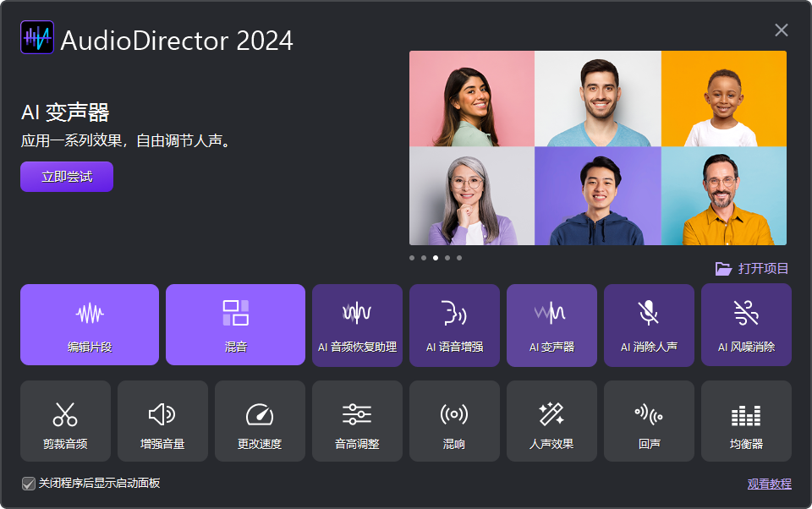Select the third active carousel dot
The width and height of the screenshot is (812, 509).
tap(436, 258)
